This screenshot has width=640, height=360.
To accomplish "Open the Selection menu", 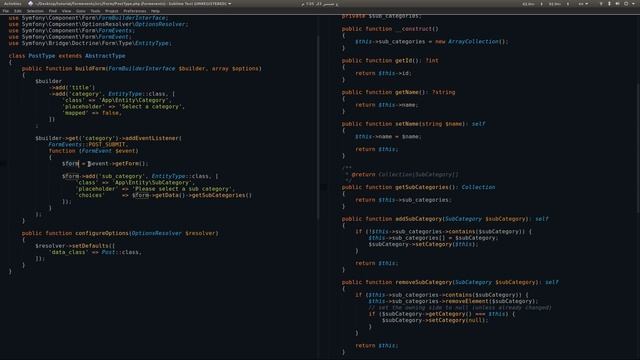I will pyautogui.click(x=35, y=11).
